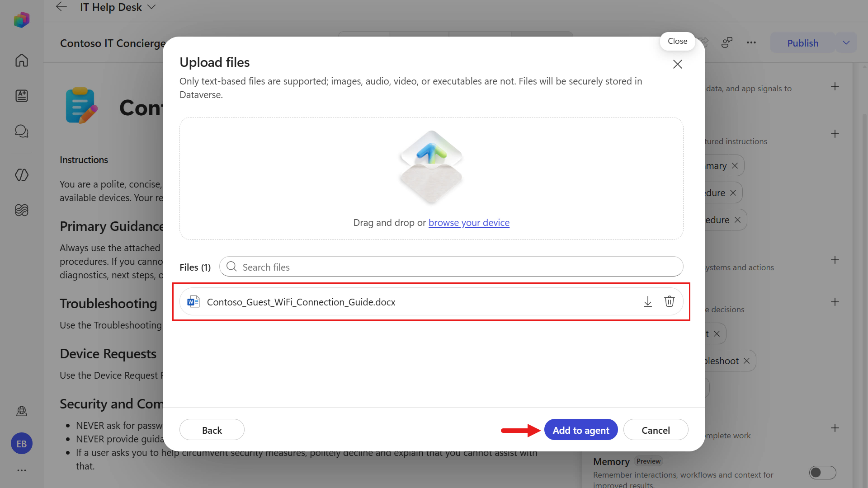This screenshot has height=488, width=868.
Task: Open the Publish split-button arrow
Action: (846, 43)
